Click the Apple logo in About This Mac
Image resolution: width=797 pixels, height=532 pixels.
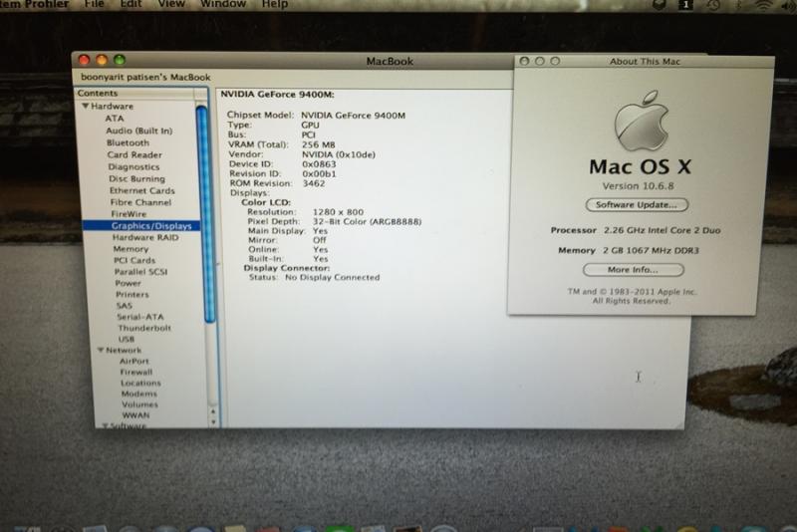(x=642, y=121)
